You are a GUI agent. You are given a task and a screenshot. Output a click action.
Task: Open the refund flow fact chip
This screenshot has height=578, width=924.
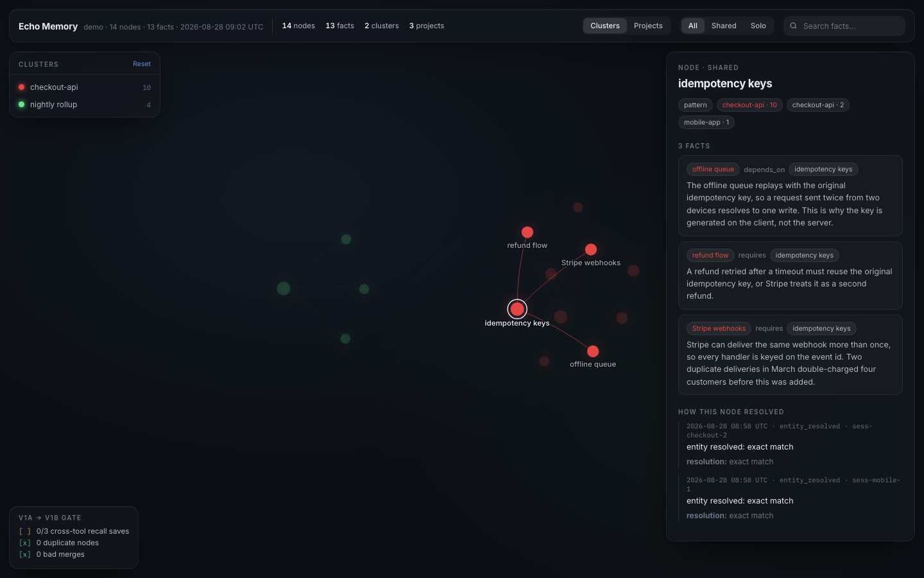tap(710, 255)
